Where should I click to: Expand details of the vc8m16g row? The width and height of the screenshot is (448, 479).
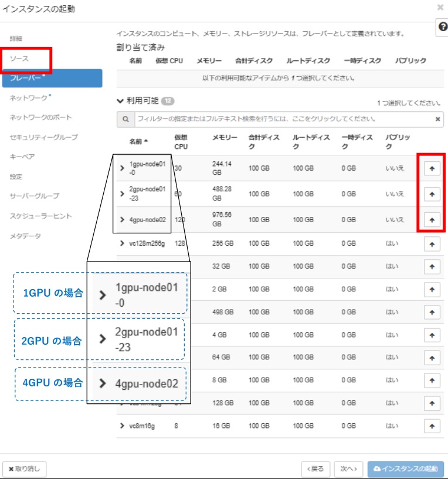tap(122, 426)
